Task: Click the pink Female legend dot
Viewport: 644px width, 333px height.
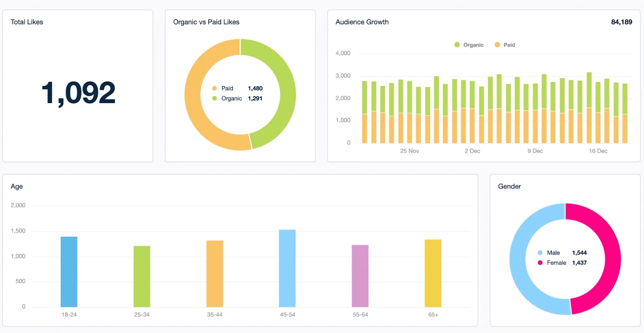Action: (540, 263)
